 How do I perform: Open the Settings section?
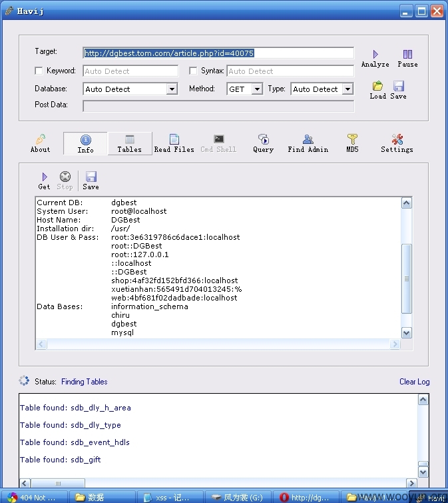tap(397, 143)
